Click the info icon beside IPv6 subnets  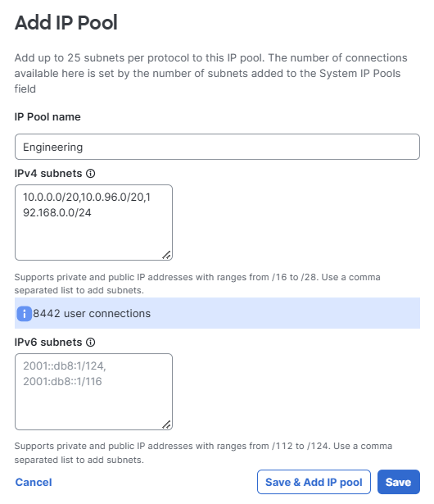tap(91, 343)
